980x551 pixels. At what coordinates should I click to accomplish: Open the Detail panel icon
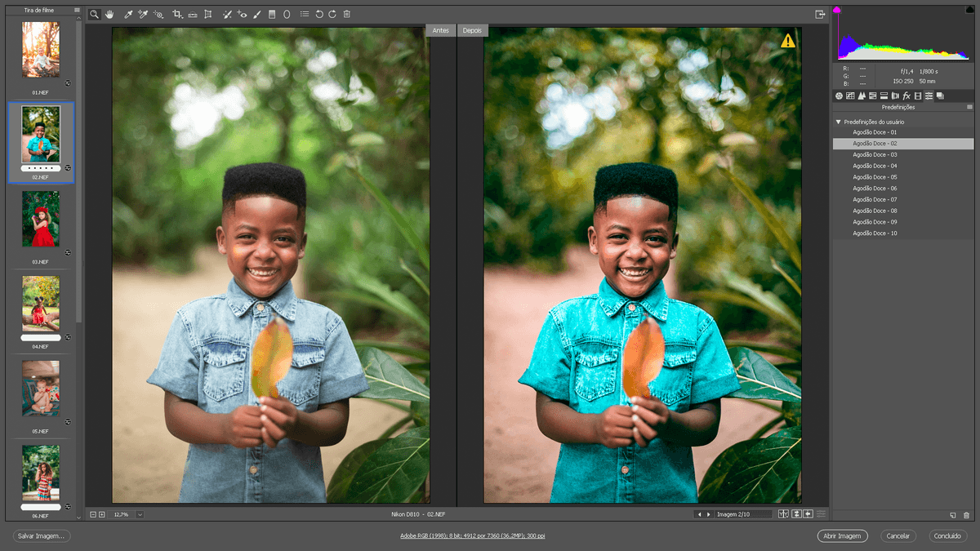coord(862,96)
